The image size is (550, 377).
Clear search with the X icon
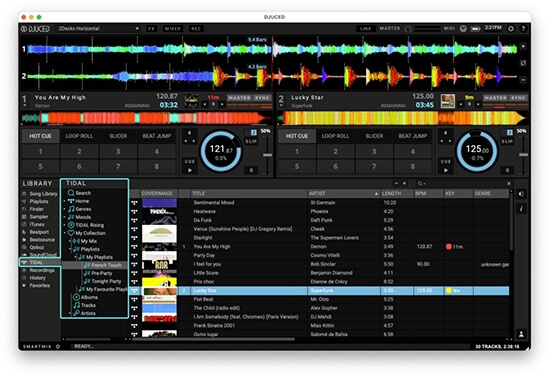click(x=509, y=183)
